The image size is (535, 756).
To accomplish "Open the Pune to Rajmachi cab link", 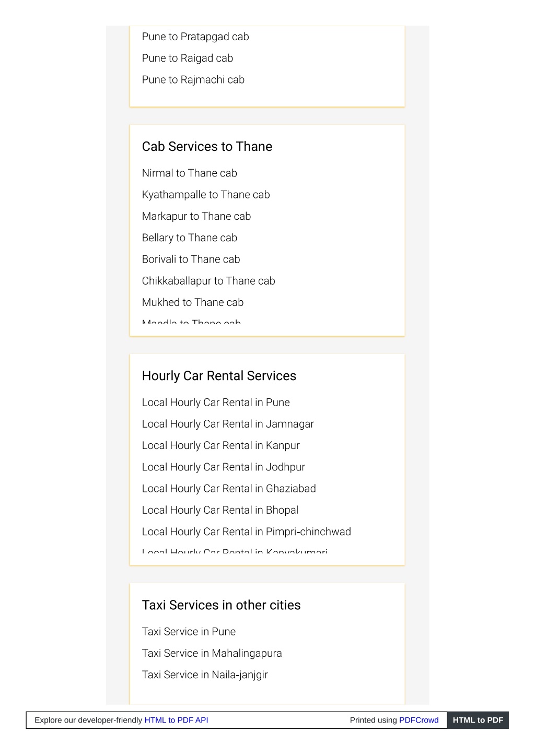I will [x=193, y=79].
